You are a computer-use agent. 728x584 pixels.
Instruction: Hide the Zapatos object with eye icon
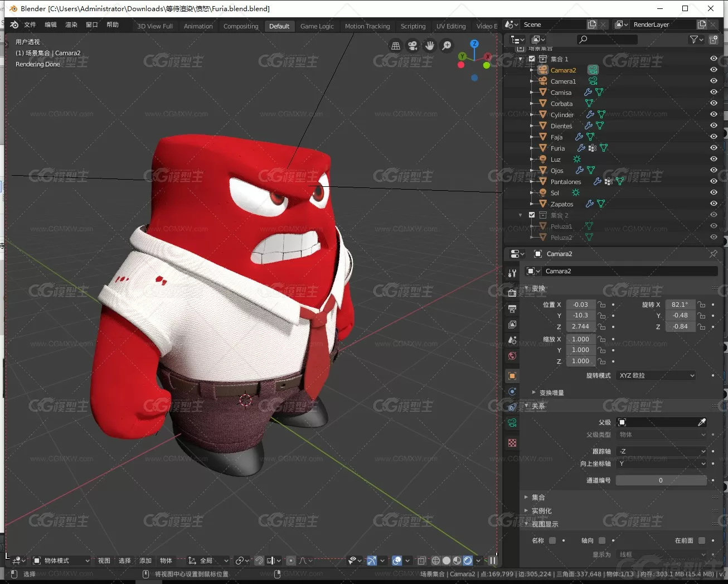(x=714, y=204)
